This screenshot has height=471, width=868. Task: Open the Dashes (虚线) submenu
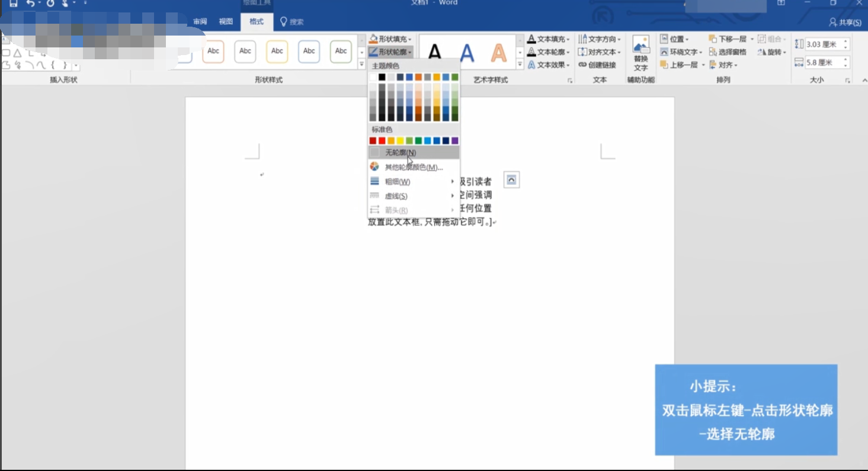413,196
